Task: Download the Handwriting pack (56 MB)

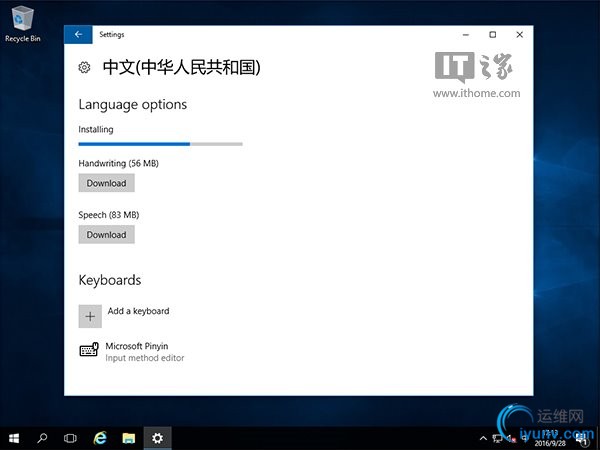Action: click(x=106, y=183)
